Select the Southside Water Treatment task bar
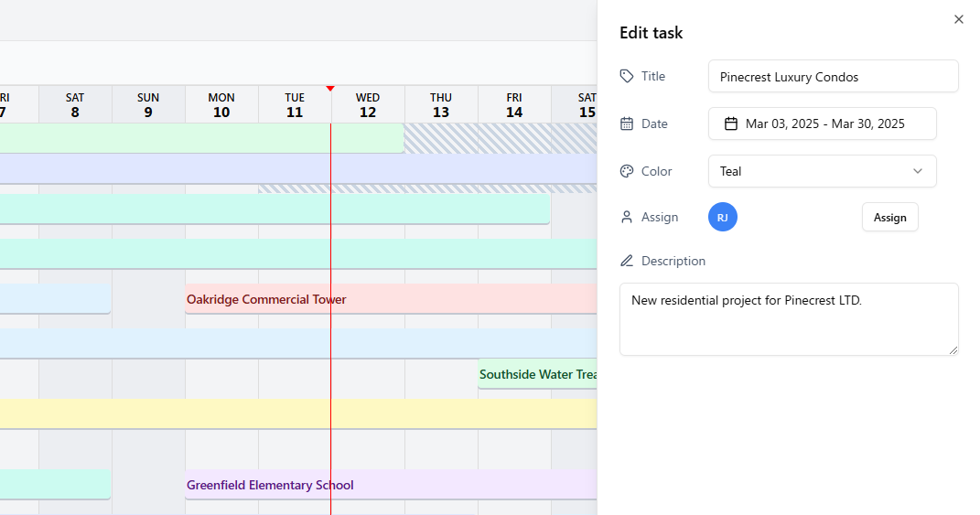980x515 pixels. pos(537,374)
